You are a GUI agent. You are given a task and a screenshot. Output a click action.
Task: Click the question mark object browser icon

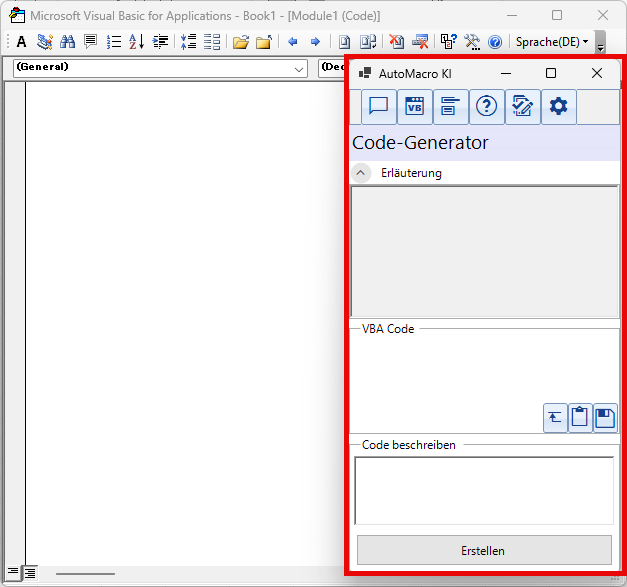coord(449,42)
